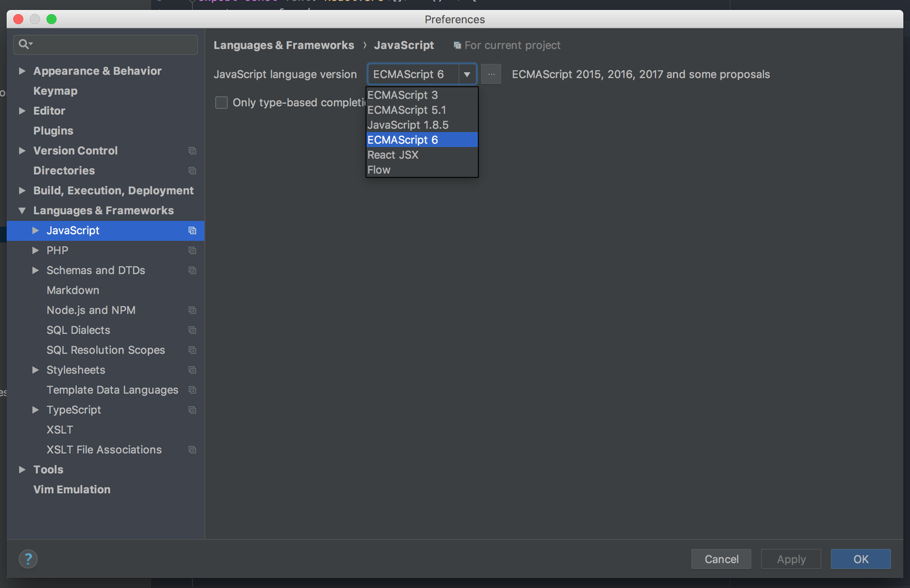The height and width of the screenshot is (588, 910).
Task: Click project-level icon beside Directories
Action: coord(192,171)
